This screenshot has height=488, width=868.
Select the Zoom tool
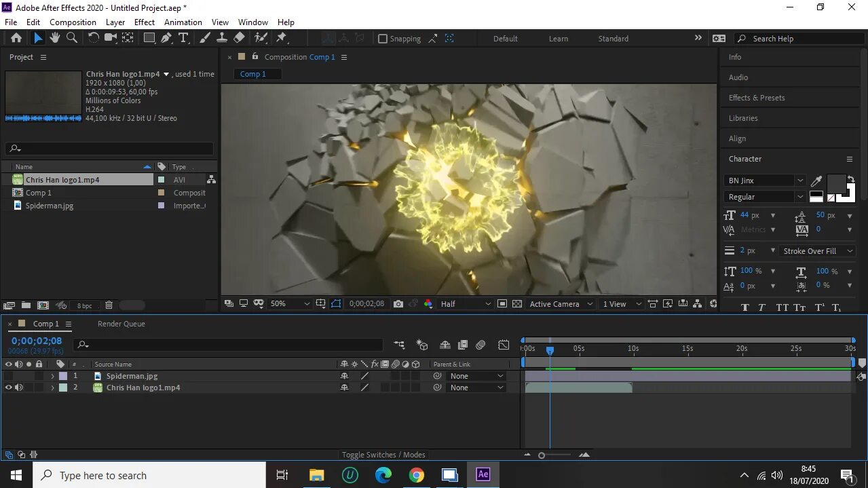pos(72,38)
